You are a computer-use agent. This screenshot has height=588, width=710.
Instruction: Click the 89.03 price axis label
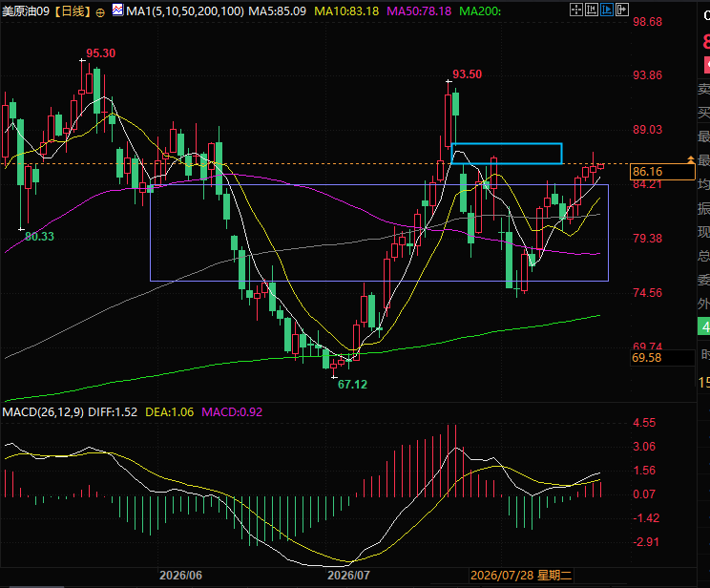pos(648,130)
